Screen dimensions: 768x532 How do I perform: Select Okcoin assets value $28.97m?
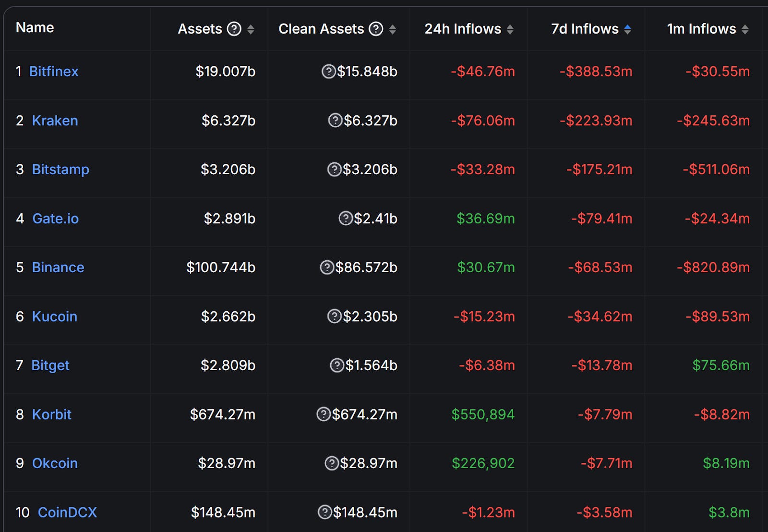tap(227, 463)
